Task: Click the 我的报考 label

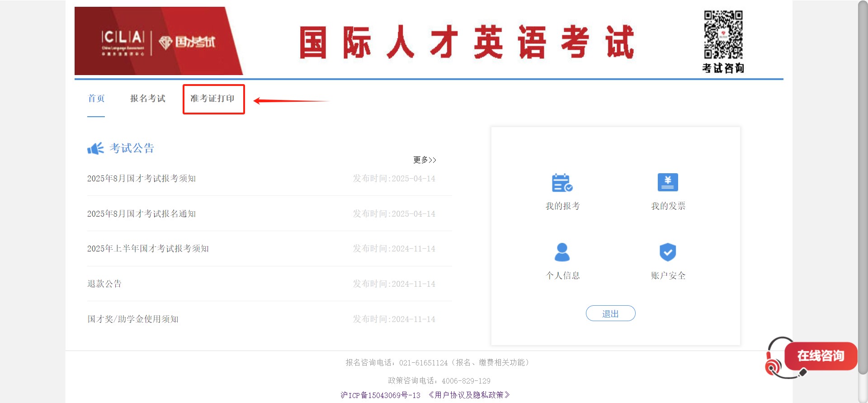Action: click(x=562, y=206)
